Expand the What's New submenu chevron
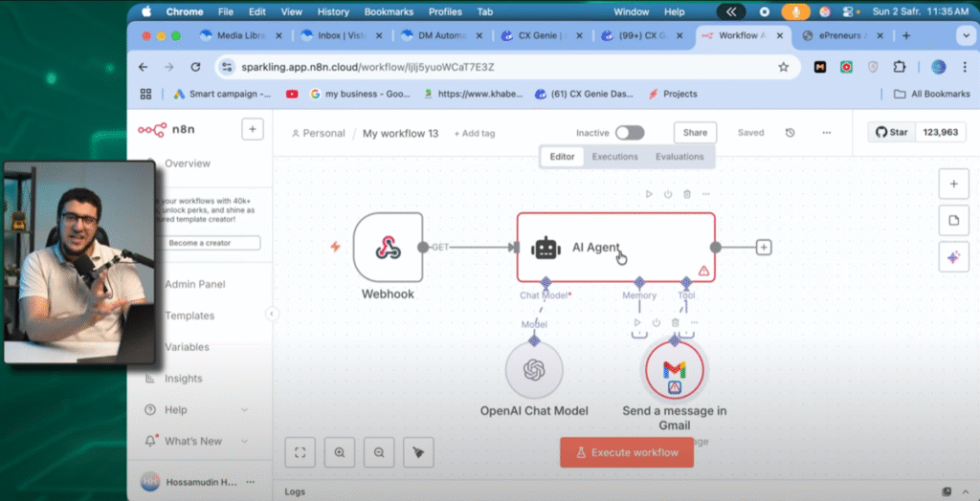The width and height of the screenshot is (980, 501). pyautogui.click(x=244, y=441)
